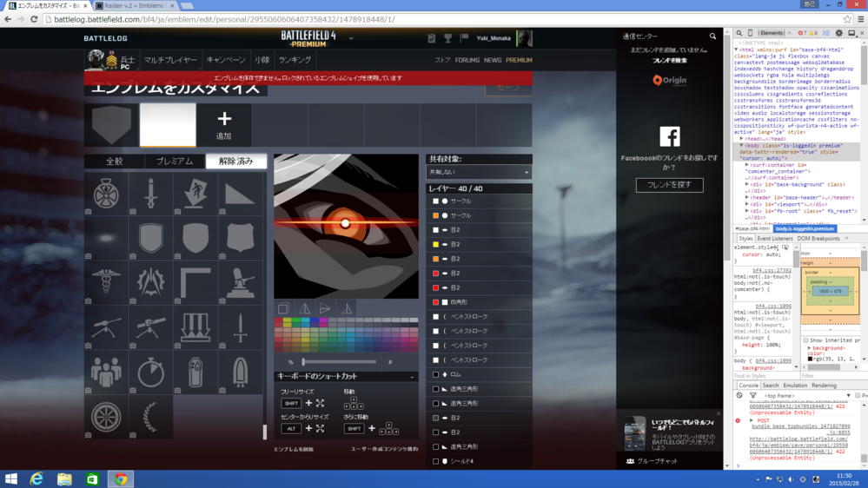Switch to the Raiden v.2 Emblems browser tab
Image resolution: width=868 pixels, height=488 pixels.
tap(135, 5)
